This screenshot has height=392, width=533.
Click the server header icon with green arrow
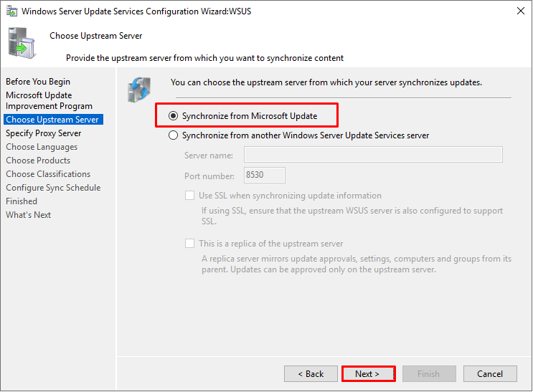22,43
